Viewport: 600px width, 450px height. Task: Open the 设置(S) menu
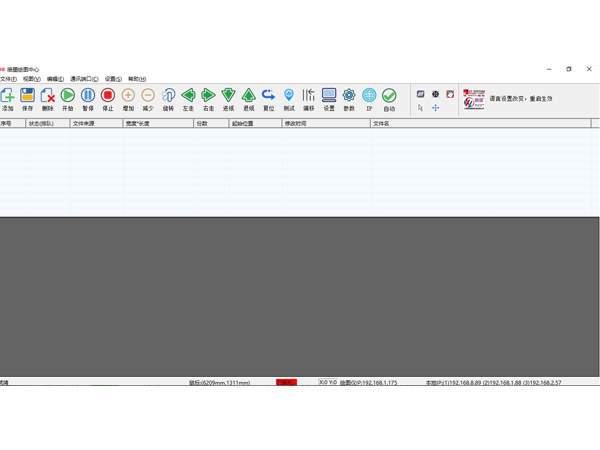click(x=113, y=79)
